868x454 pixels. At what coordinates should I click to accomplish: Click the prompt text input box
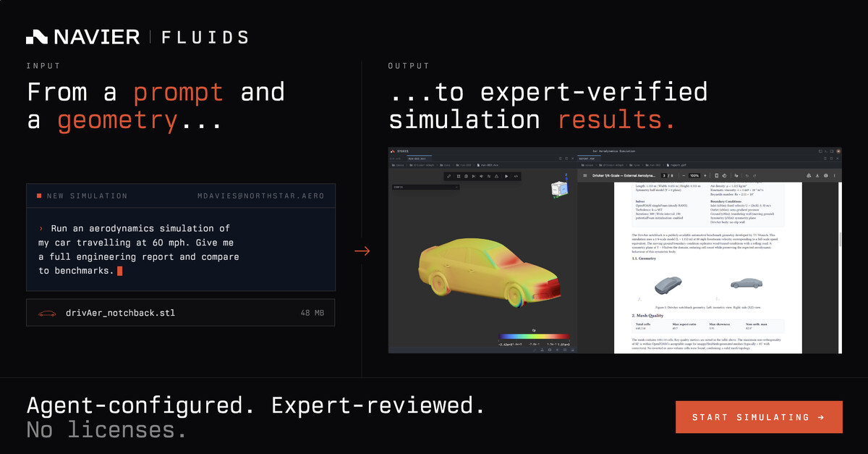click(181, 250)
